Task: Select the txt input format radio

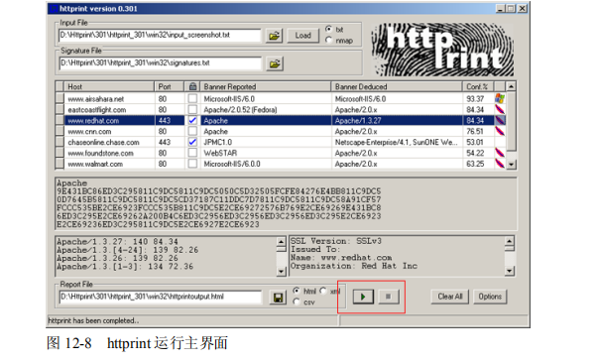Action: (328, 29)
